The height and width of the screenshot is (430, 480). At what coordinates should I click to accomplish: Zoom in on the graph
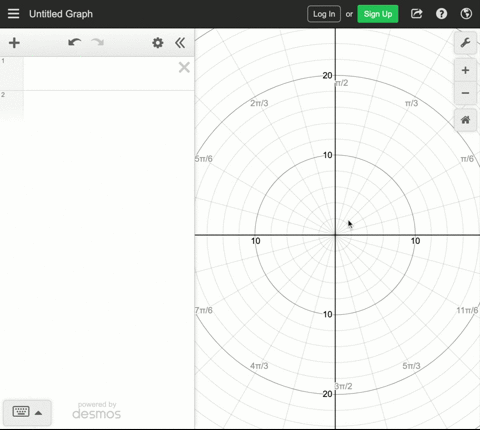[465, 70]
